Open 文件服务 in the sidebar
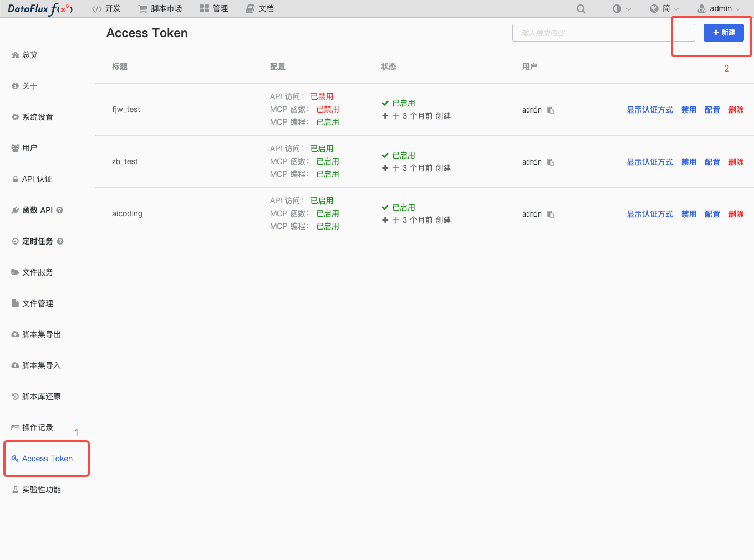754x560 pixels. tap(33, 272)
